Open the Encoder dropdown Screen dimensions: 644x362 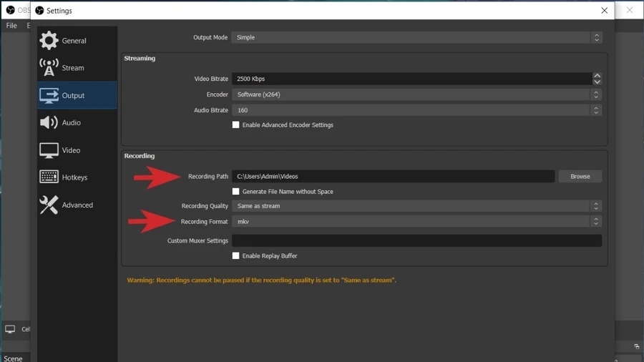coord(416,94)
